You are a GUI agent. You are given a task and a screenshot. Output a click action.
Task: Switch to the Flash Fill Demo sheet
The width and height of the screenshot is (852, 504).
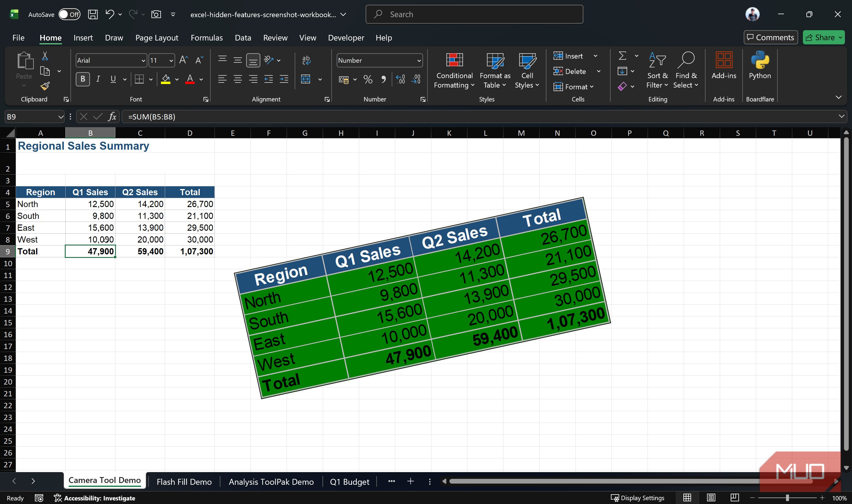[x=184, y=482]
